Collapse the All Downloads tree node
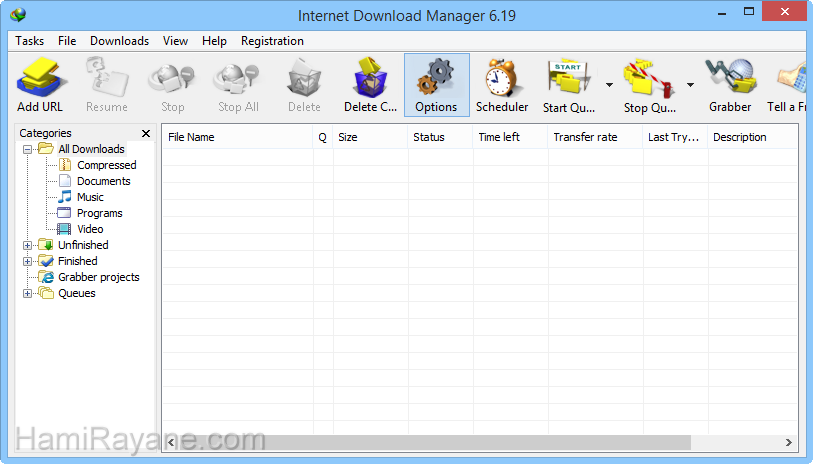The height and width of the screenshot is (464, 813). coord(27,149)
